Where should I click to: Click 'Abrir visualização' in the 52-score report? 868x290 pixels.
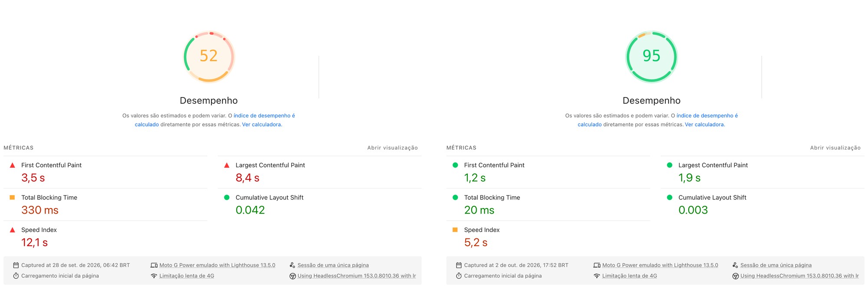(393, 148)
